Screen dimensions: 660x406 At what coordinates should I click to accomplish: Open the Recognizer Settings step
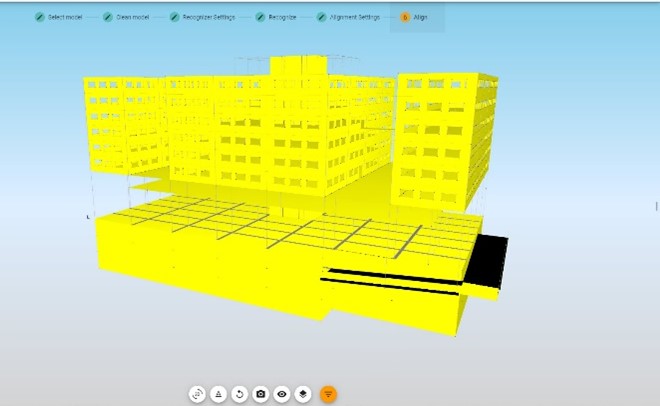coord(202,17)
